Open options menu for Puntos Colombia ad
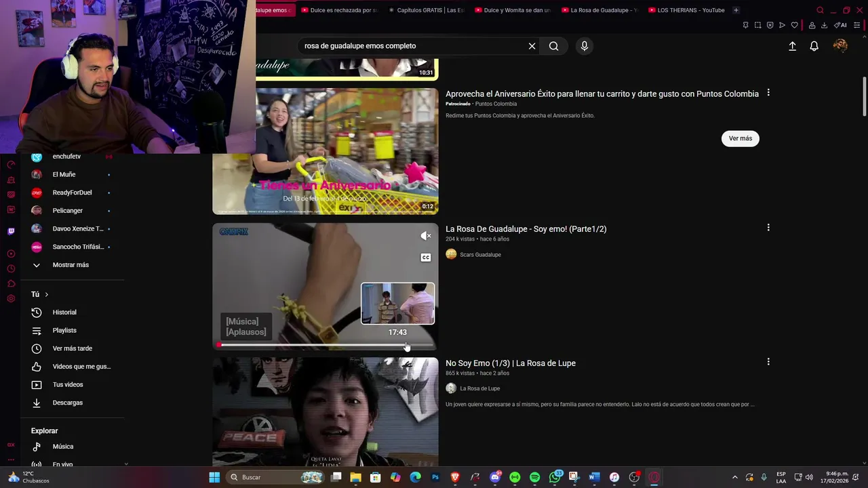 [x=768, y=93]
